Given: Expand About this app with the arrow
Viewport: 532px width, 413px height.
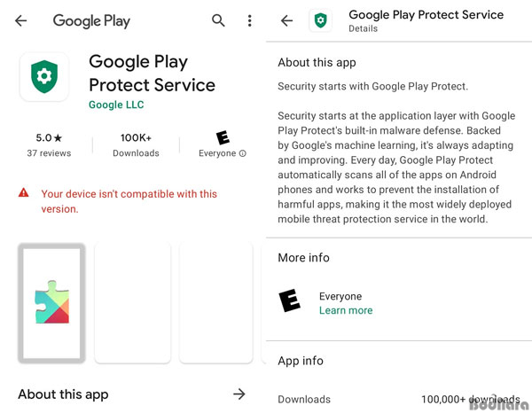Looking at the screenshot, I should [239, 394].
